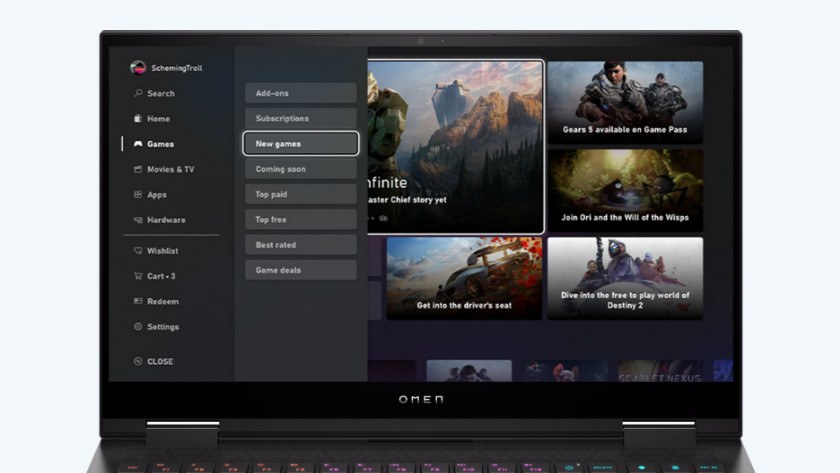Open the Hardware icon in sidebar

pyautogui.click(x=138, y=220)
